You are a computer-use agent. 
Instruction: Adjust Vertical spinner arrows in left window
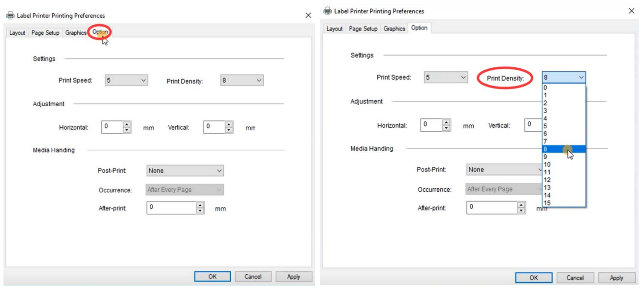coord(229,127)
